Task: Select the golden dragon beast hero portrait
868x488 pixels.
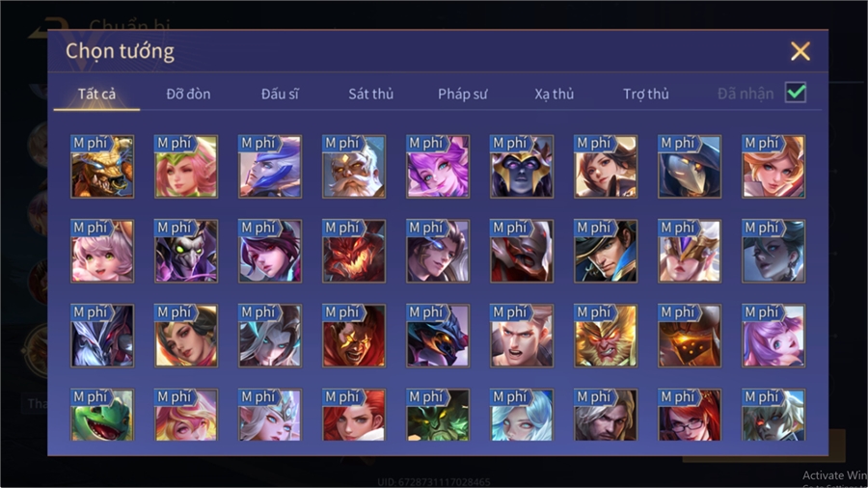Action: (102, 167)
